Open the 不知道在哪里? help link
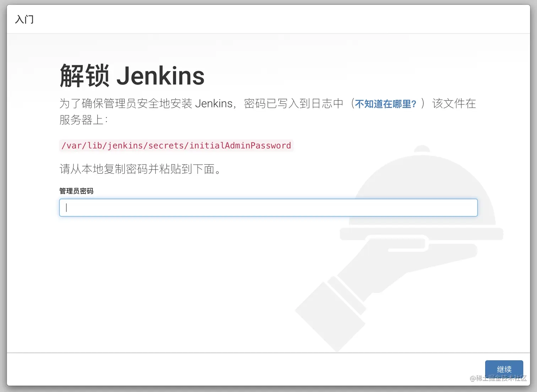 click(385, 104)
